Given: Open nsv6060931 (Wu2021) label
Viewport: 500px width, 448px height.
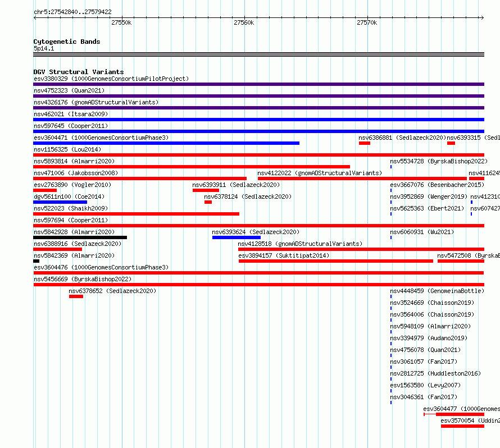Looking at the screenshot, I should 422,232.
